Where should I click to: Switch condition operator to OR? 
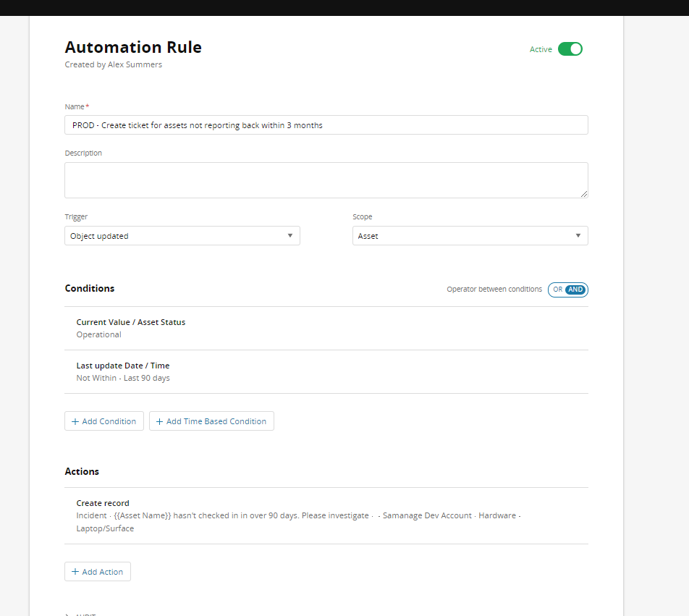[557, 290]
